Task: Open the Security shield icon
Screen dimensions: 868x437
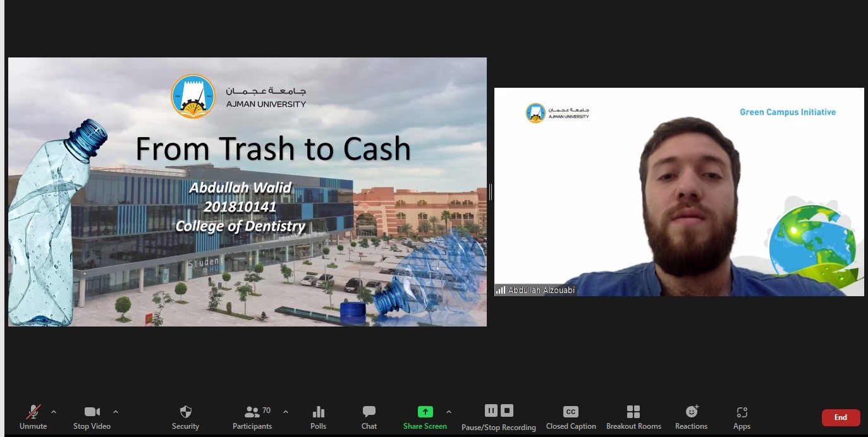Action: point(185,412)
